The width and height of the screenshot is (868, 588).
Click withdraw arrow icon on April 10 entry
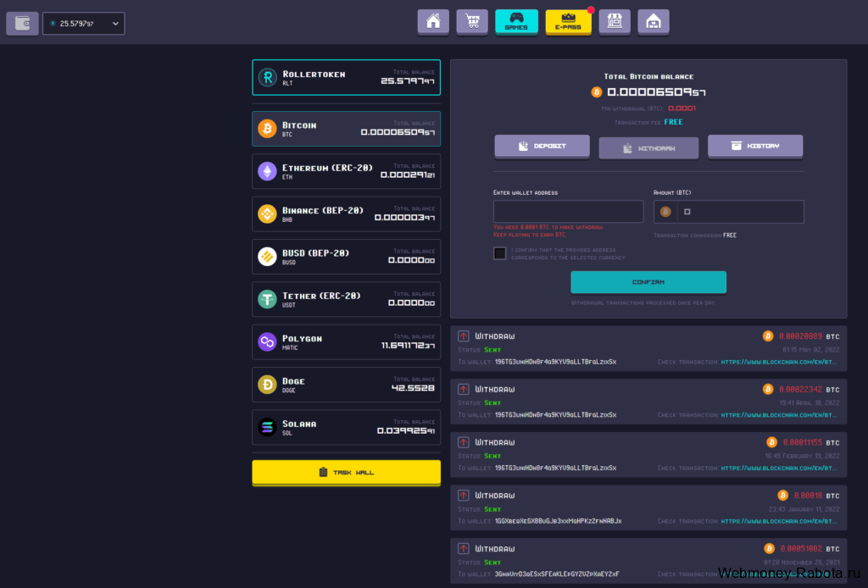464,389
